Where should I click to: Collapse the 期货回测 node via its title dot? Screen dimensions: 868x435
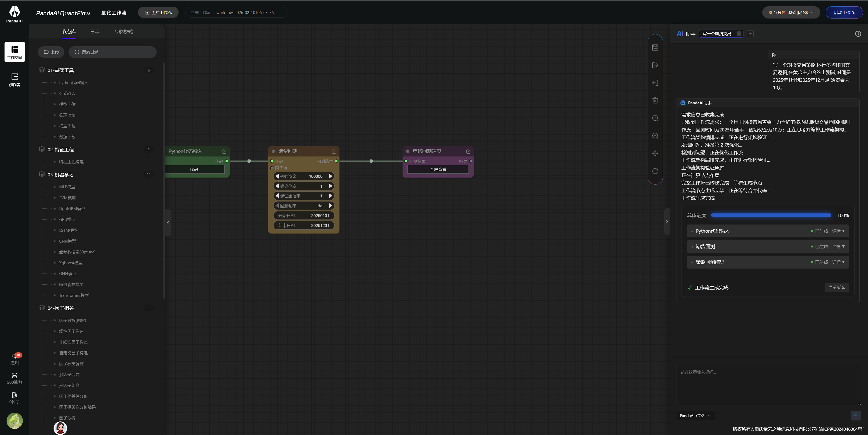click(x=273, y=151)
